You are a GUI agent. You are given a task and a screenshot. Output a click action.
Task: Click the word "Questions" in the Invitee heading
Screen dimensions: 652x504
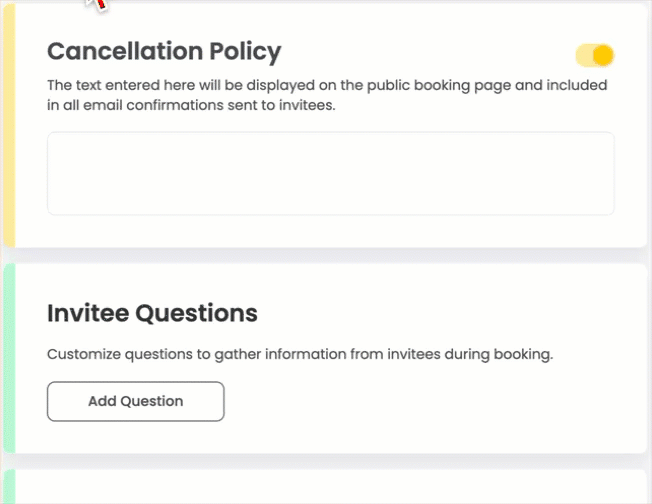(x=196, y=313)
